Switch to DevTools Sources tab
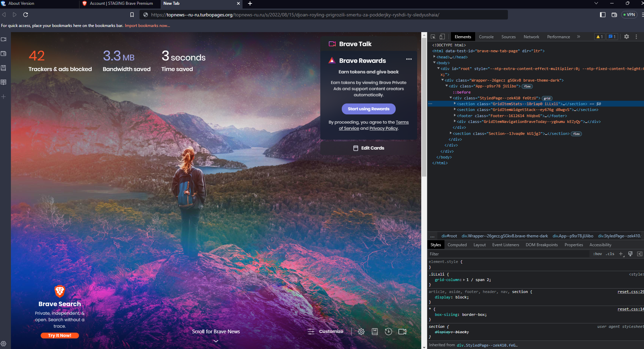The image size is (644, 349). pos(508,37)
